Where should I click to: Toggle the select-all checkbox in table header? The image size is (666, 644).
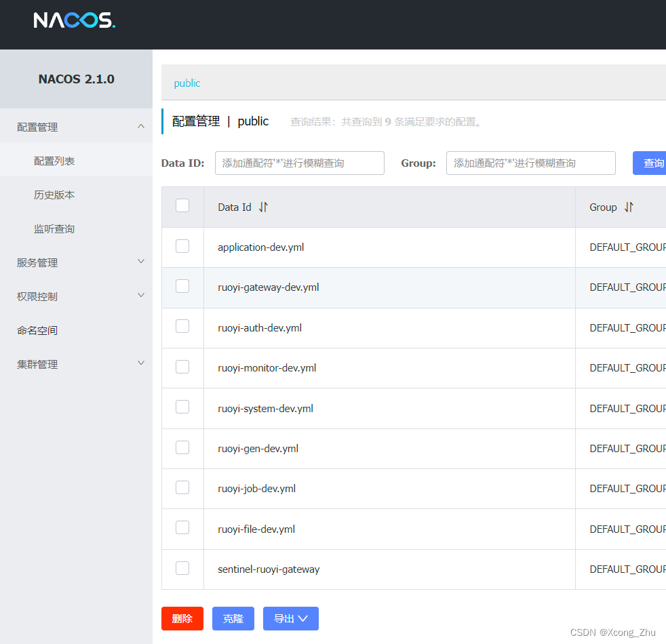pyautogui.click(x=182, y=205)
